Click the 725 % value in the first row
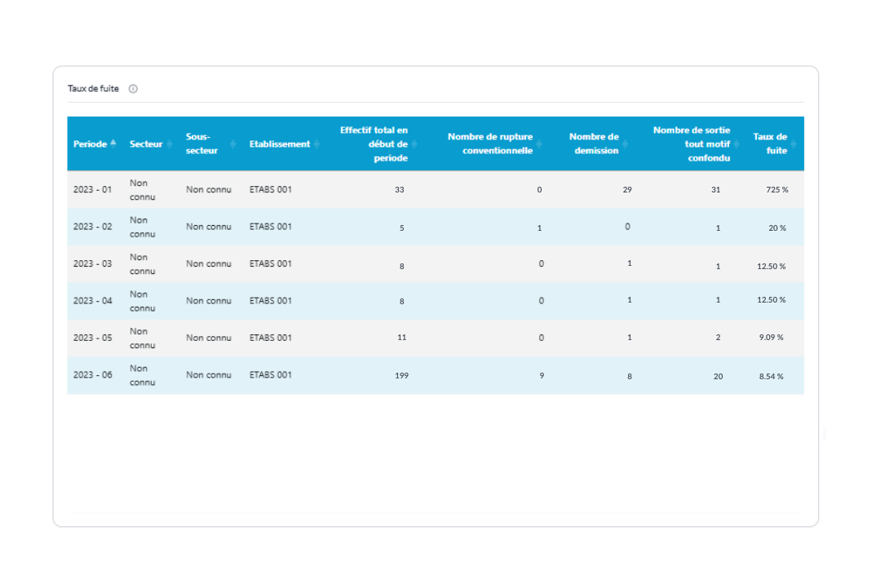 click(771, 190)
